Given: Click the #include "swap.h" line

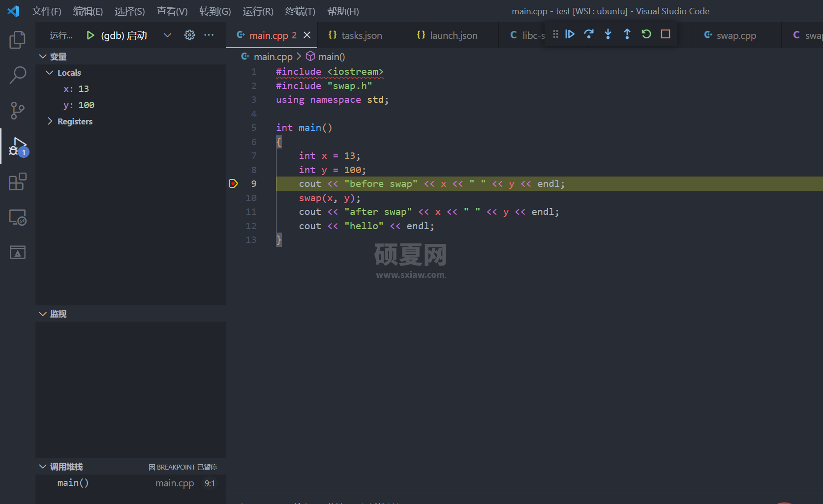Looking at the screenshot, I should click(324, 86).
